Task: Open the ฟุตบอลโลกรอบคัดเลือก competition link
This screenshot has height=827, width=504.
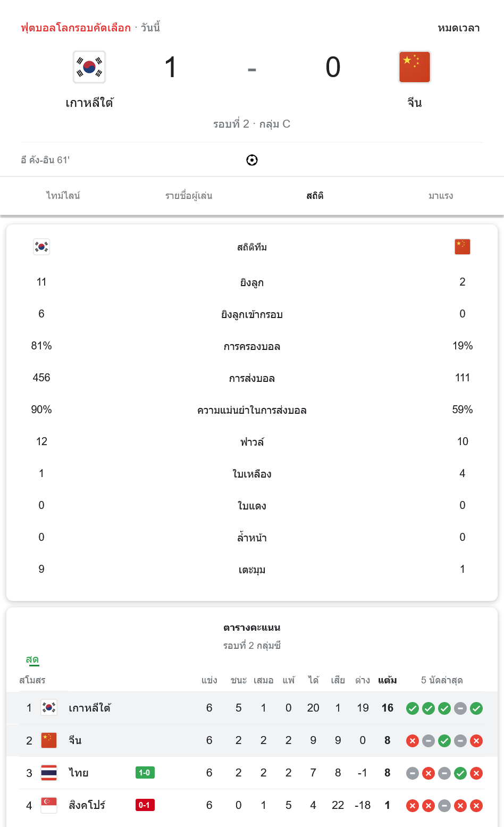Action: point(75,28)
